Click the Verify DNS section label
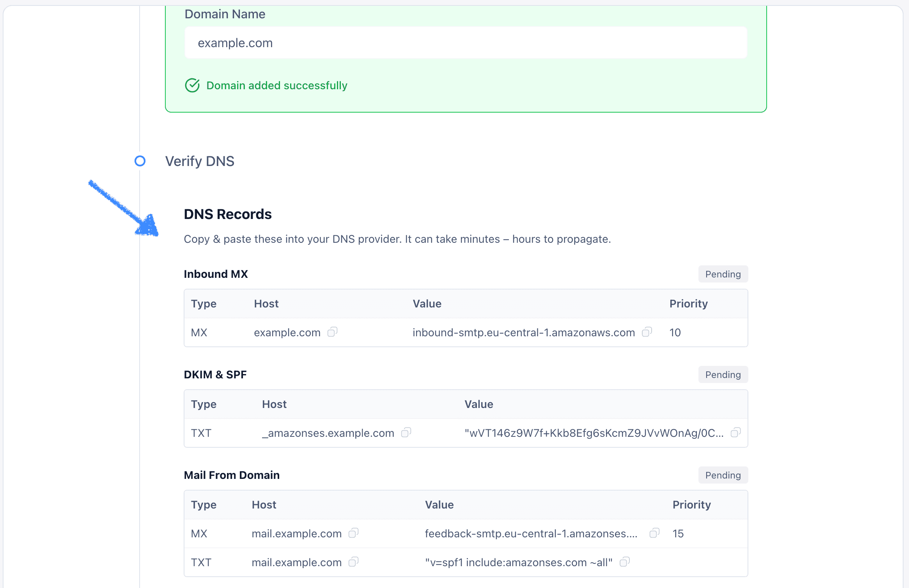Image resolution: width=909 pixels, height=588 pixels. pos(200,161)
